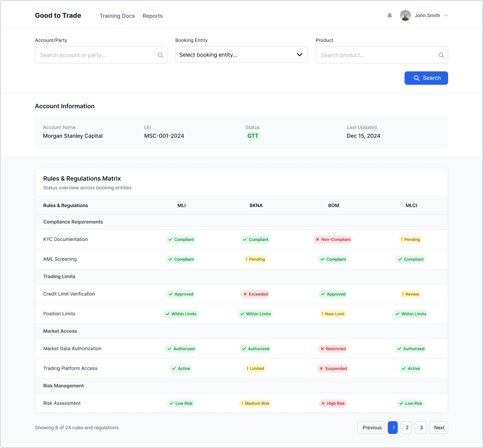The width and height of the screenshot is (483, 448).
Task: Open the Training Docs menu item
Action: tap(117, 16)
